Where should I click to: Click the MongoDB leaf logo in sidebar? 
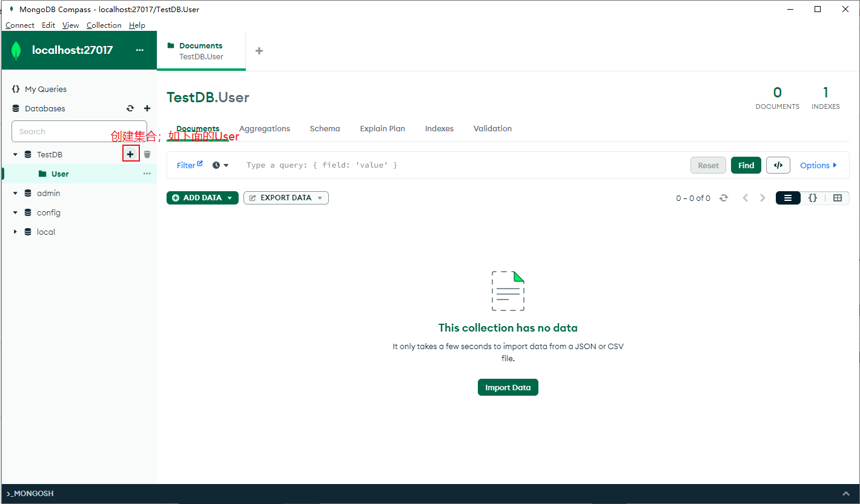[x=16, y=51]
